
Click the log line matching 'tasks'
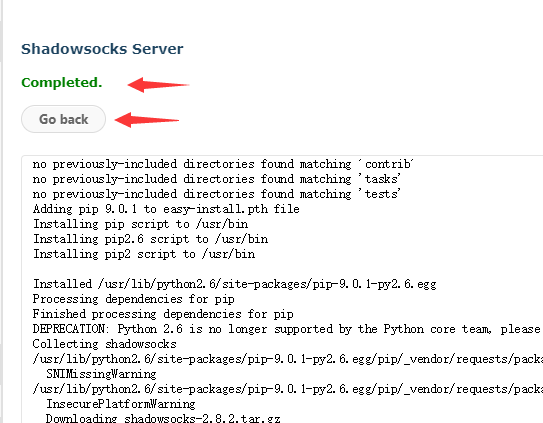click(216, 179)
